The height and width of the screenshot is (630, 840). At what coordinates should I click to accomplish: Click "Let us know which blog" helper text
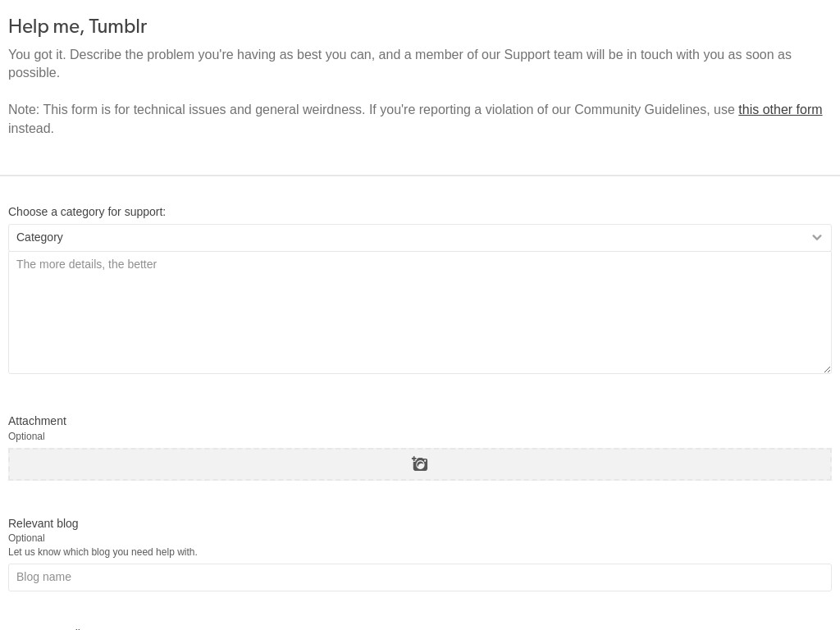point(103,552)
